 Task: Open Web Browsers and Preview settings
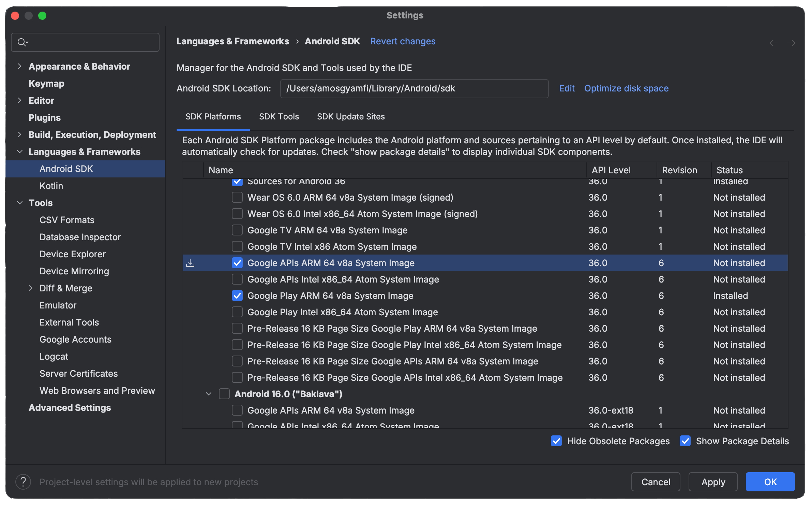[97, 390]
